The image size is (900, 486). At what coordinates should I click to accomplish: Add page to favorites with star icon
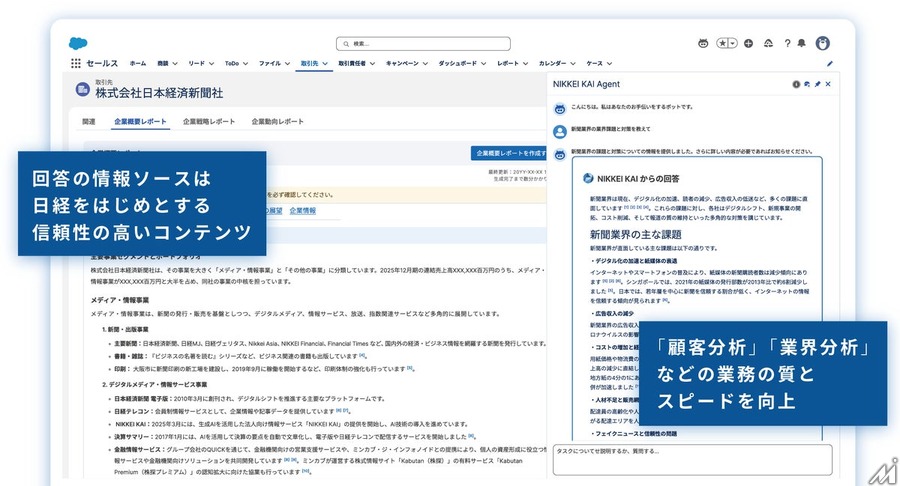tap(723, 43)
